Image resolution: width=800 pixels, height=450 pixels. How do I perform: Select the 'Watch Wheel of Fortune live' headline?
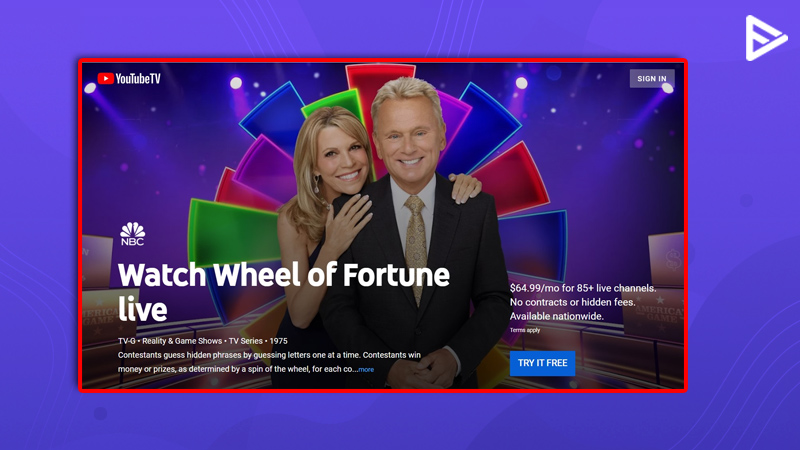[284, 292]
